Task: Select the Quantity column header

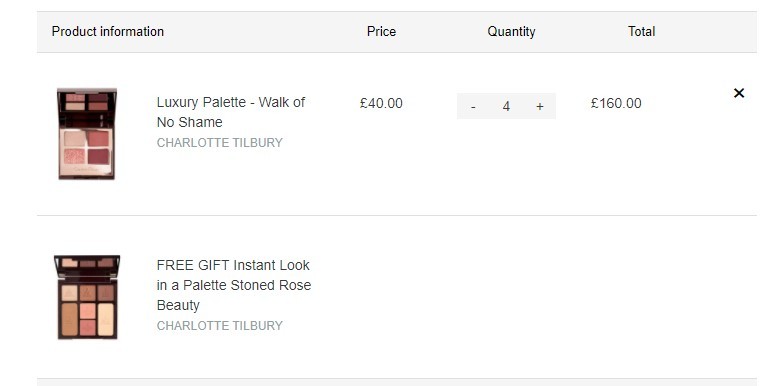Action: click(x=511, y=31)
